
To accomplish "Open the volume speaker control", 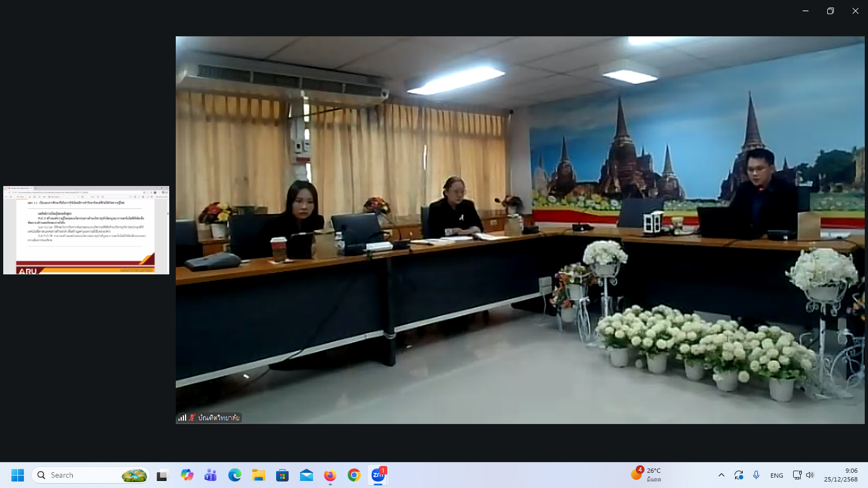I will (x=810, y=475).
